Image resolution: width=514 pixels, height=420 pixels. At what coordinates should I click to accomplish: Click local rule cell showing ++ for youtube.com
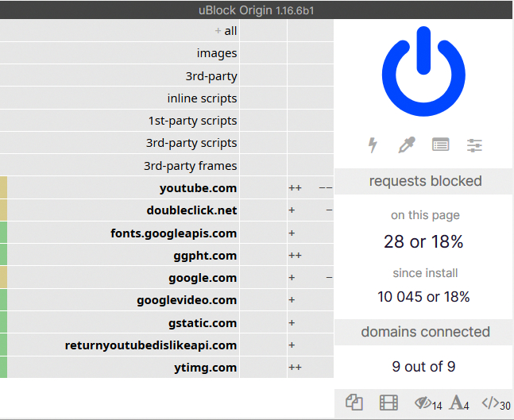click(311, 187)
